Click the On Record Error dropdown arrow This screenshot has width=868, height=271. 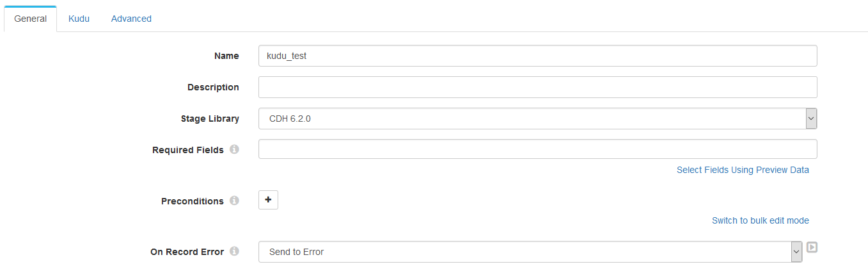click(x=796, y=252)
